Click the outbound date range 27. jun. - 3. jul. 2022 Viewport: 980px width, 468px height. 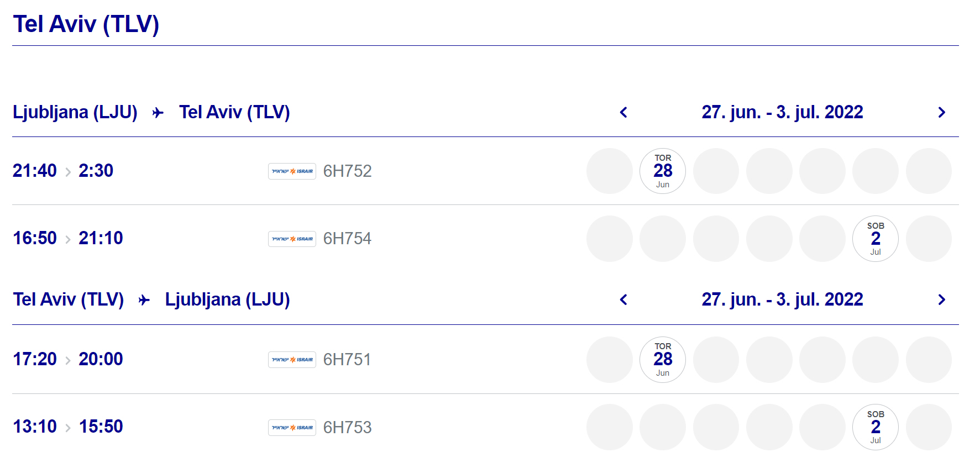tap(782, 112)
